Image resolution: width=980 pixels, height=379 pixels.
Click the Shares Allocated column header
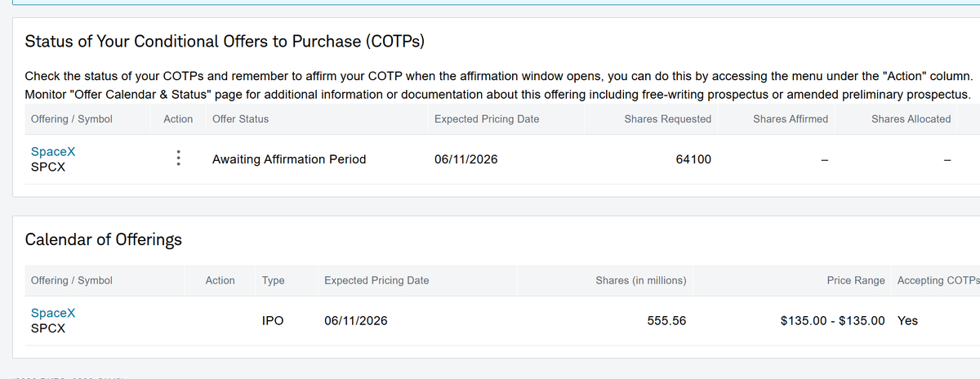911,118
